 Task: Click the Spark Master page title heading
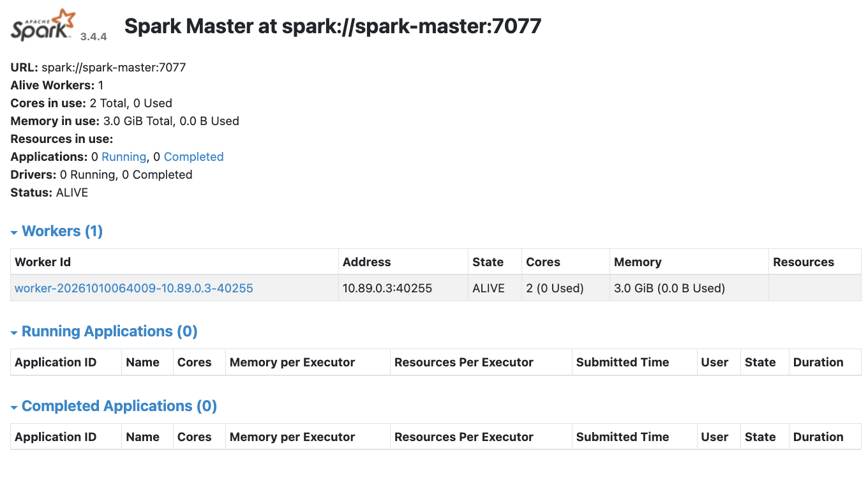(x=333, y=26)
